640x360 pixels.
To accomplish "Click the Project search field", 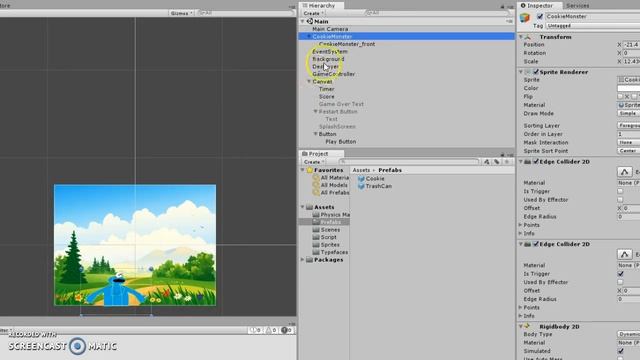I will click(408, 162).
